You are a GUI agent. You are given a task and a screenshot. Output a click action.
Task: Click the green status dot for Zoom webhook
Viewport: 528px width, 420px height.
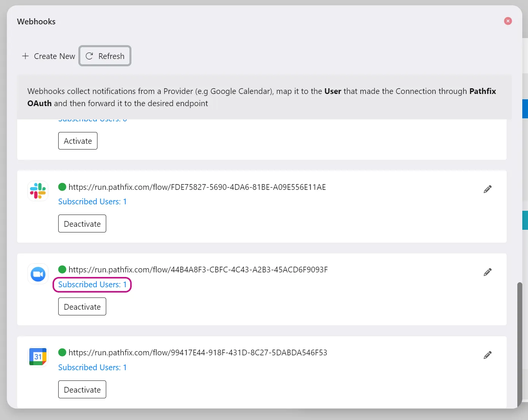pyautogui.click(x=62, y=269)
